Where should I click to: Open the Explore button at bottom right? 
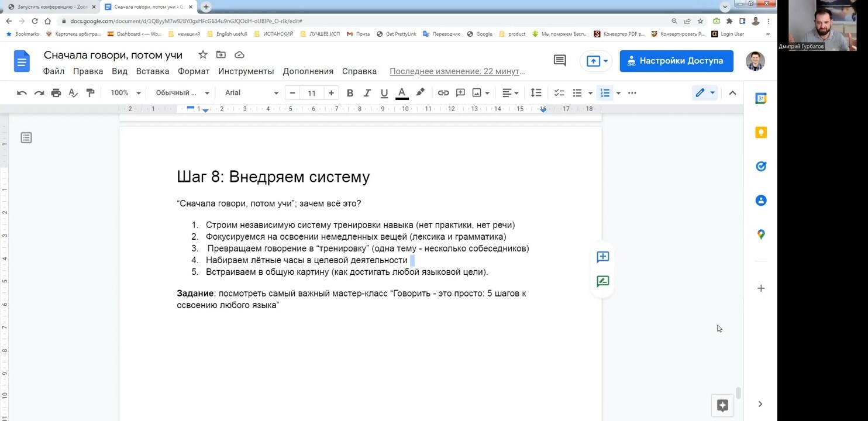coord(722,405)
